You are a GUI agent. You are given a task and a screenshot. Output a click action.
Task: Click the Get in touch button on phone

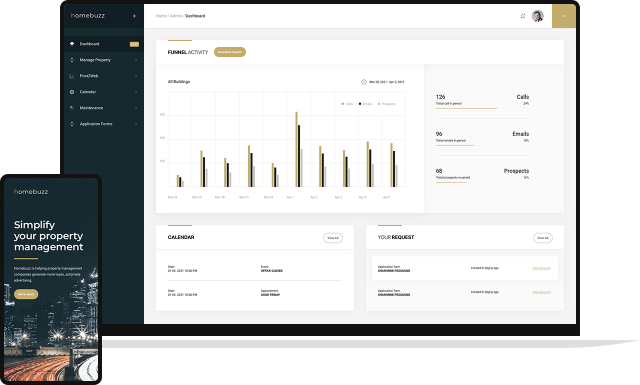26,294
